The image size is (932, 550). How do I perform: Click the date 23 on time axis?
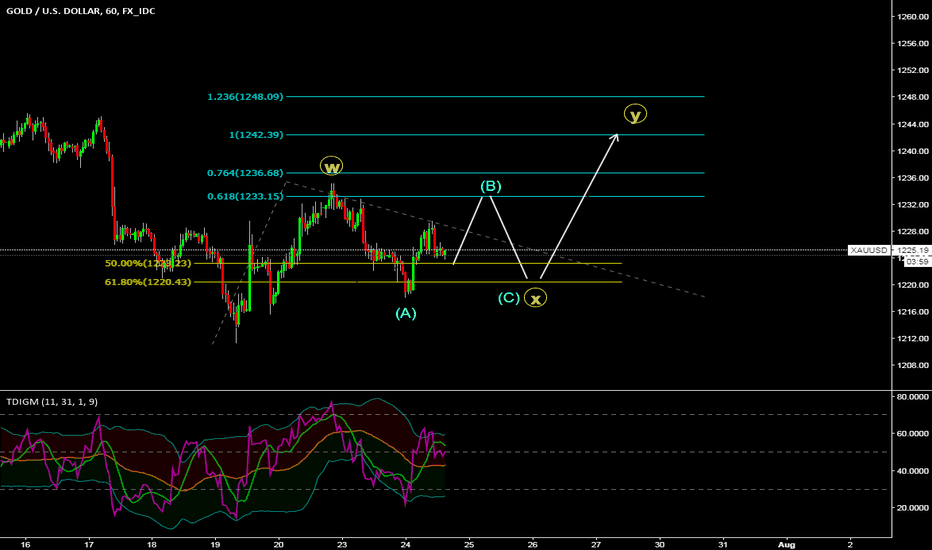click(342, 544)
